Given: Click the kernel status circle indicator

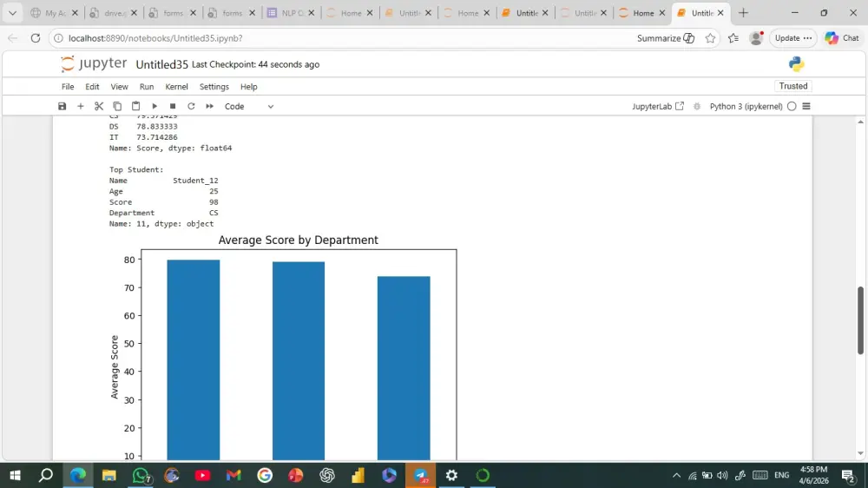Looking at the screenshot, I should click(x=792, y=106).
